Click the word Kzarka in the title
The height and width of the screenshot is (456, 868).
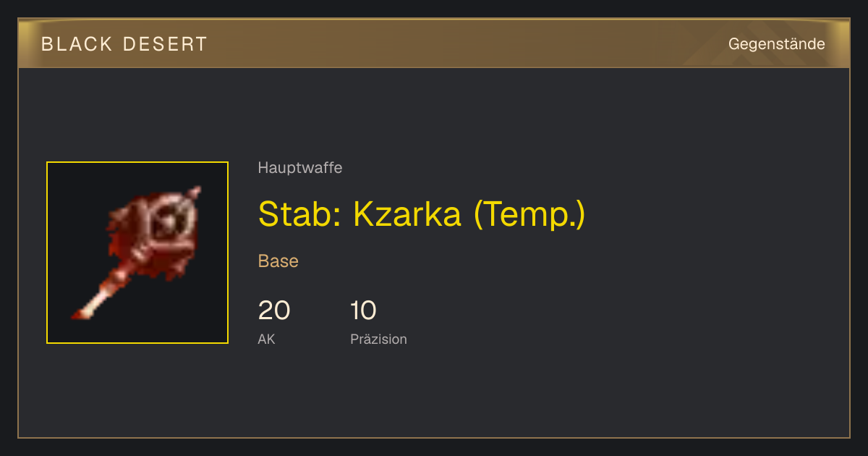click(407, 214)
